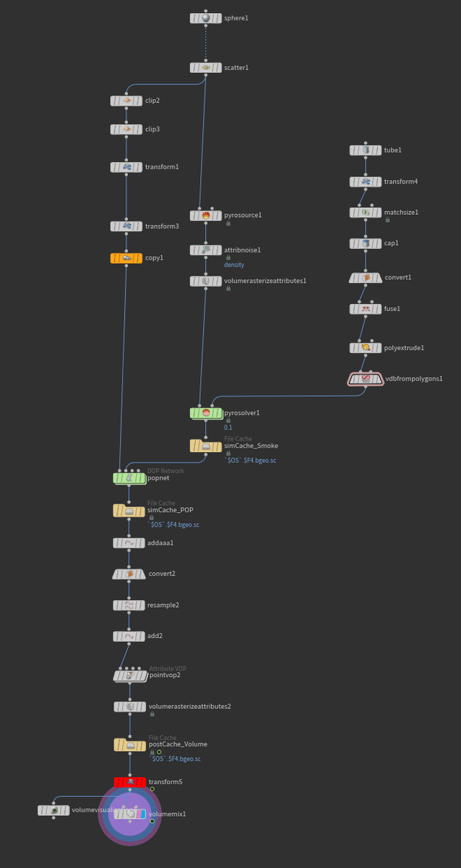Click the green badge below volumemix1 label
461x868 pixels.
(152, 821)
